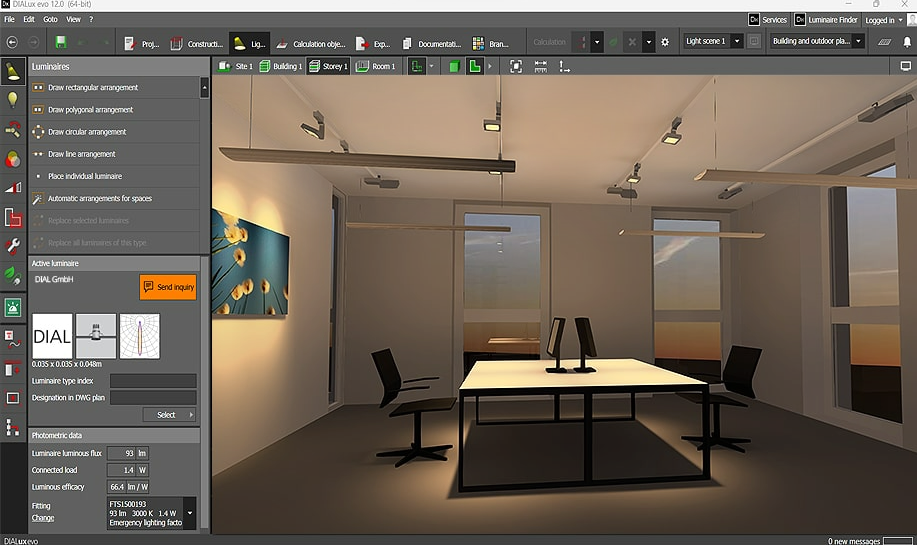Open the monitor display icon at the toolbar's right
917x545 pixels.
click(906, 67)
